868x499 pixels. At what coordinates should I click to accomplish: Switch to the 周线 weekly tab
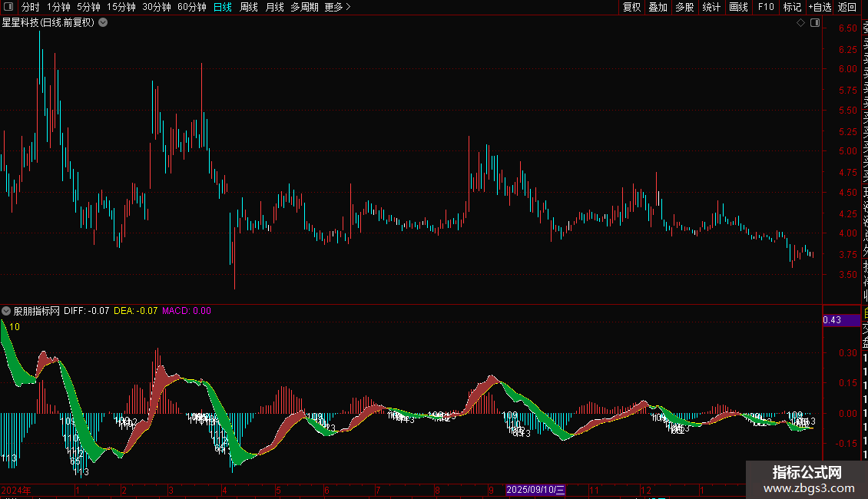249,7
